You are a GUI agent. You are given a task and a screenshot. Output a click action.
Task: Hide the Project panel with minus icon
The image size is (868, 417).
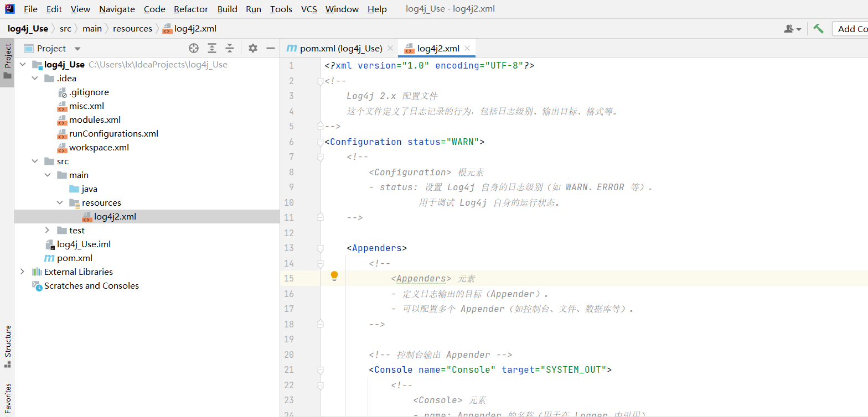(x=271, y=48)
